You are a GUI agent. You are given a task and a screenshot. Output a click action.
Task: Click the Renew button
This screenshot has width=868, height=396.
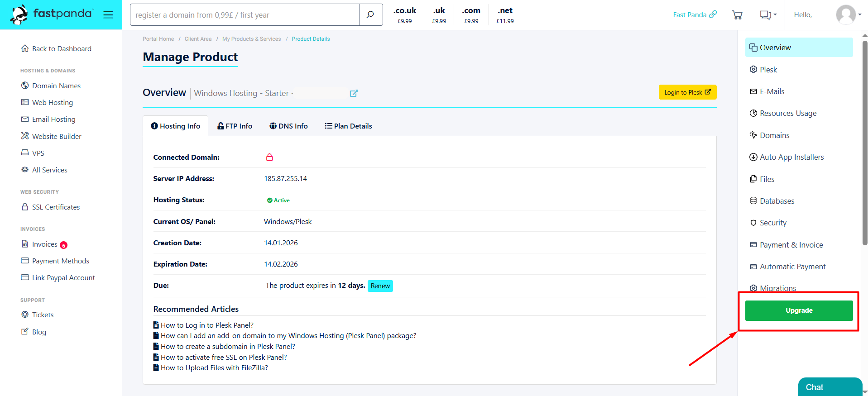pyautogui.click(x=380, y=286)
